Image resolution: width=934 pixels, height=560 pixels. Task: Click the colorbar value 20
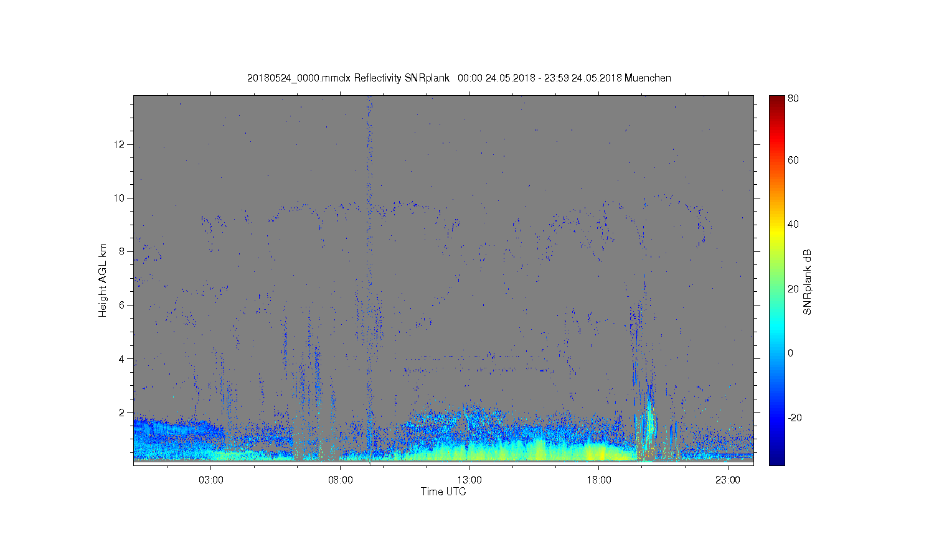click(793, 289)
